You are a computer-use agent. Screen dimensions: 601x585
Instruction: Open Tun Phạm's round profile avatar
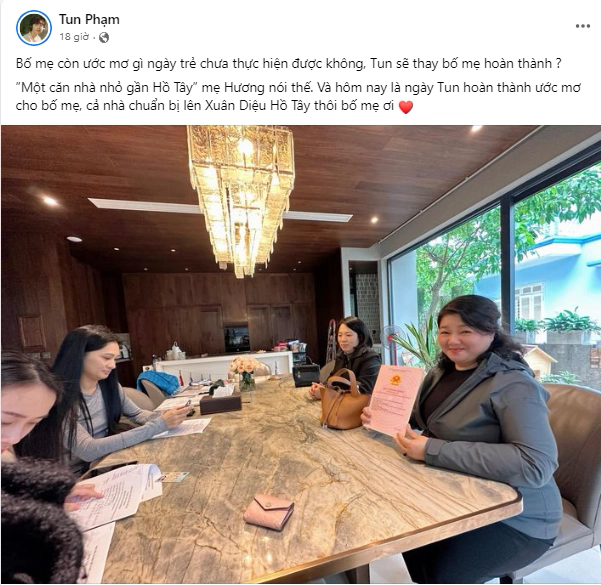click(34, 28)
